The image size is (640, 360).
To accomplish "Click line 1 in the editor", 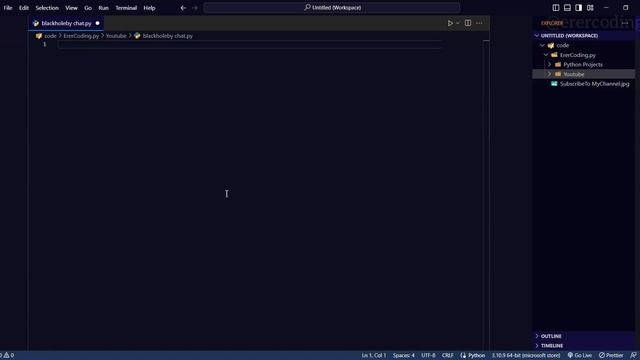I will pos(250,44).
